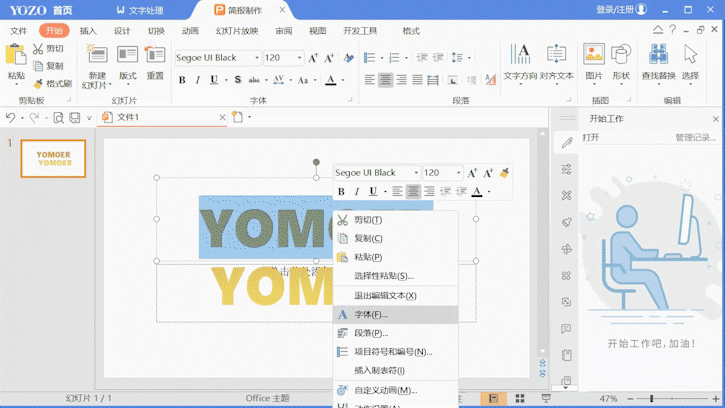Open the slide layout 版式 icon
725x408 pixels.
127,56
